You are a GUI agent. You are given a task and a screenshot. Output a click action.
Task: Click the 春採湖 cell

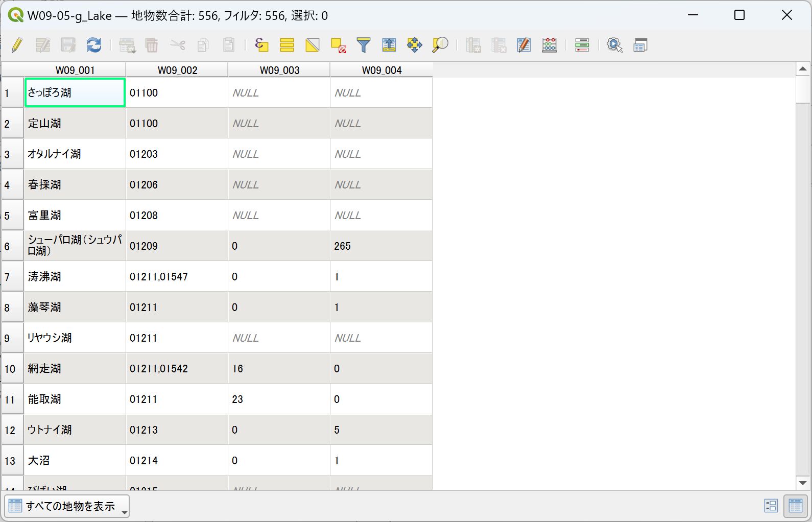[x=75, y=184]
